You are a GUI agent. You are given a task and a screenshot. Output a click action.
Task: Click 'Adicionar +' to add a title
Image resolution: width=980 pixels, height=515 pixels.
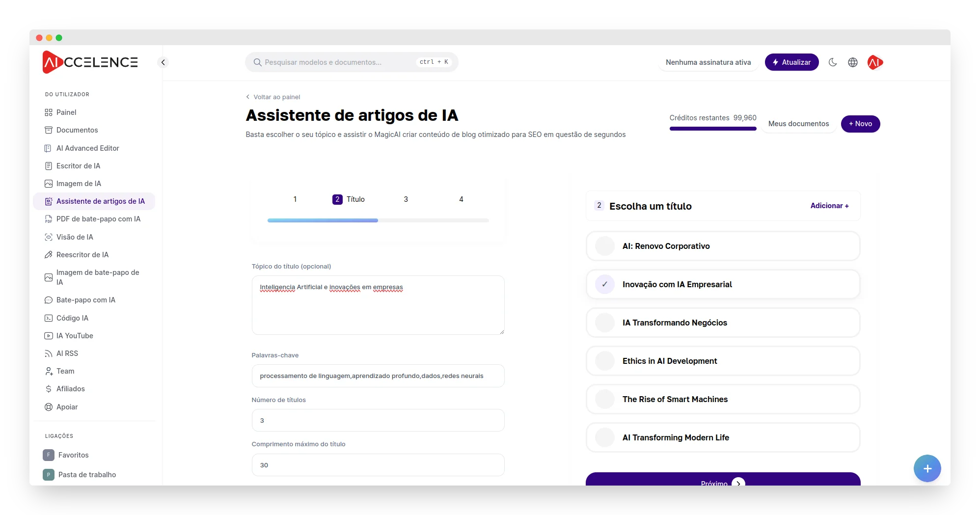coord(829,206)
